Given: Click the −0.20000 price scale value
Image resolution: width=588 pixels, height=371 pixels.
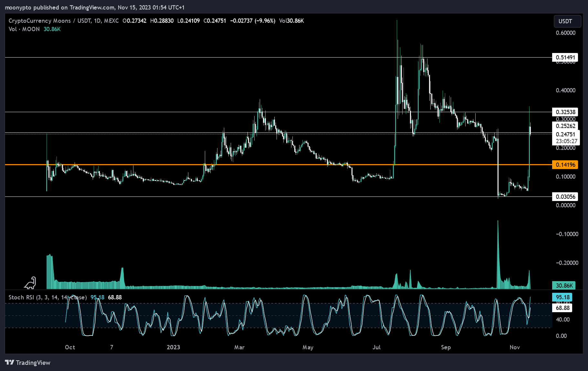Looking at the screenshot, I should click(x=567, y=263).
